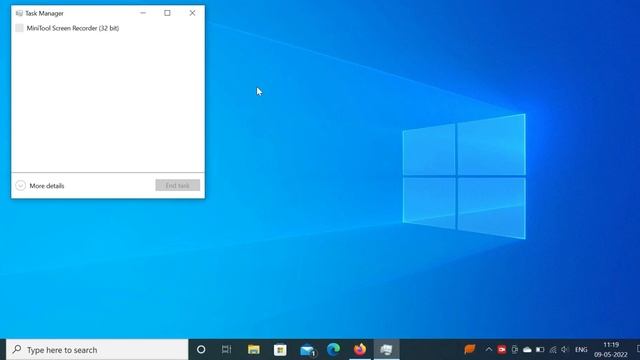Launch Microsoft Edge from the taskbar
Image resolution: width=640 pixels, height=360 pixels.
click(333, 350)
